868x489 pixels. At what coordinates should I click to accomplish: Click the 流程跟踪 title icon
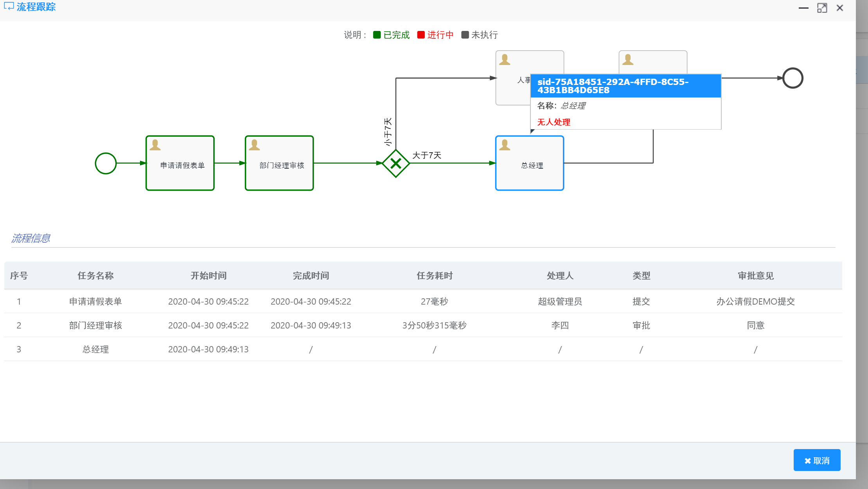(9, 7)
